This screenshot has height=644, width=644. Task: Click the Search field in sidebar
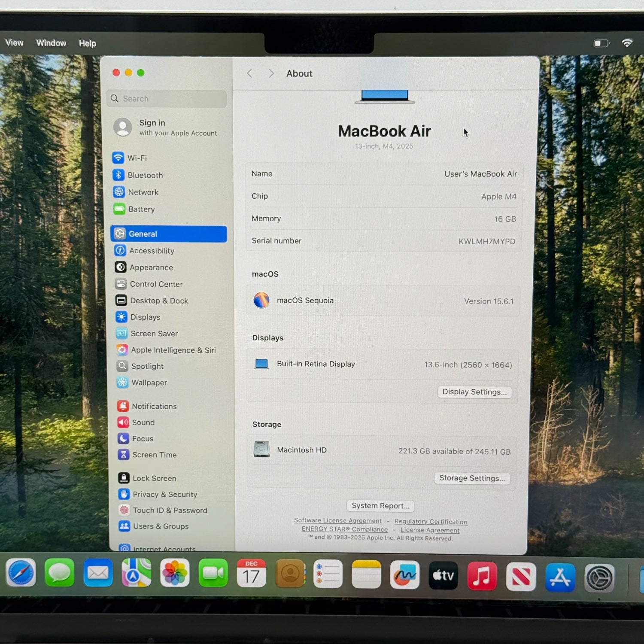pyautogui.click(x=167, y=99)
